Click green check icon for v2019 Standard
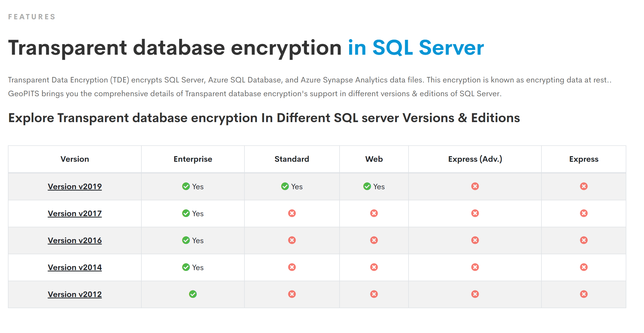The height and width of the screenshot is (333, 644). point(285,186)
